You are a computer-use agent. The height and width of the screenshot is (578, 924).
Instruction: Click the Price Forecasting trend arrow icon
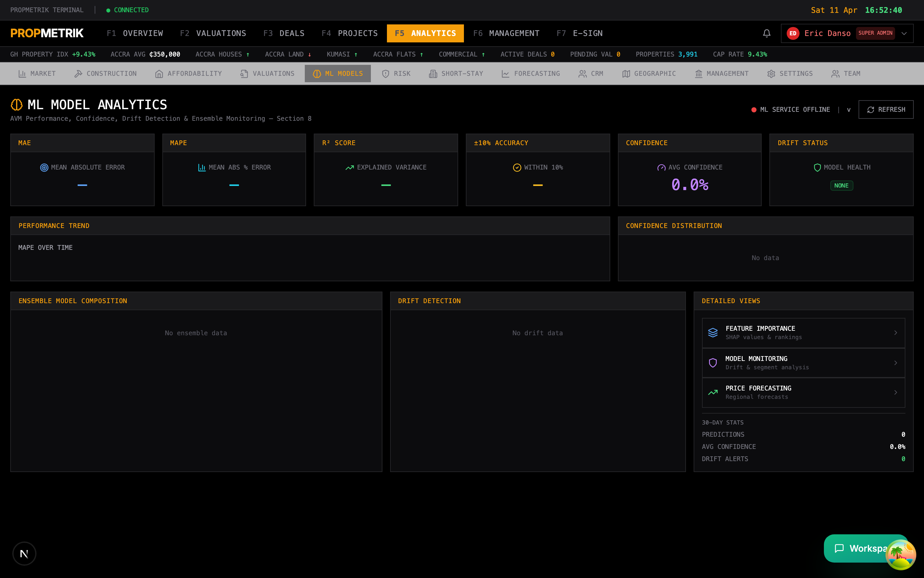click(713, 393)
